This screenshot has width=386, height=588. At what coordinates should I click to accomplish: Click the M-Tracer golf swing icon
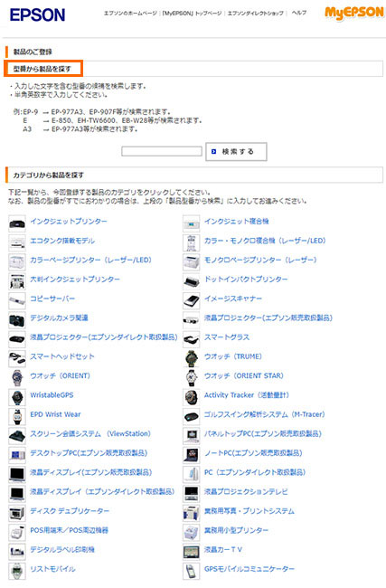(x=191, y=416)
